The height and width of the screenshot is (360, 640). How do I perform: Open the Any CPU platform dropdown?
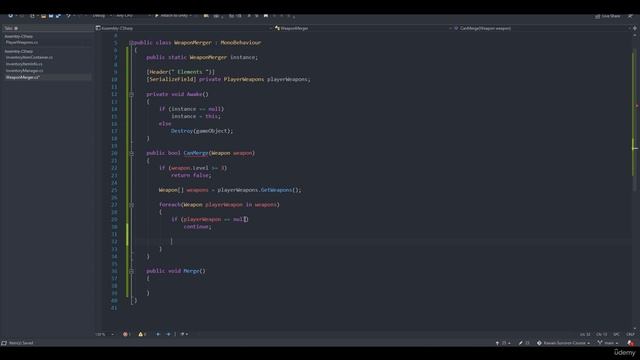click(x=133, y=16)
